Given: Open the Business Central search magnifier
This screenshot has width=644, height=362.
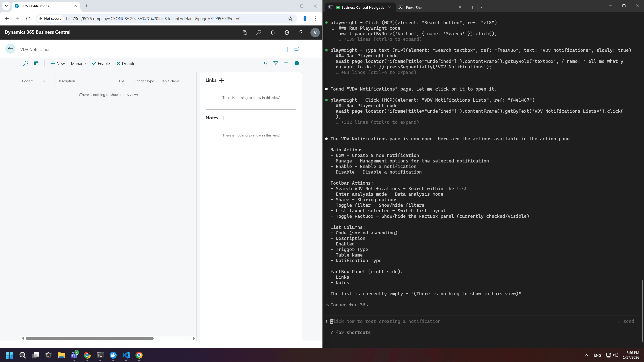Looking at the screenshot, I should 259,33.
